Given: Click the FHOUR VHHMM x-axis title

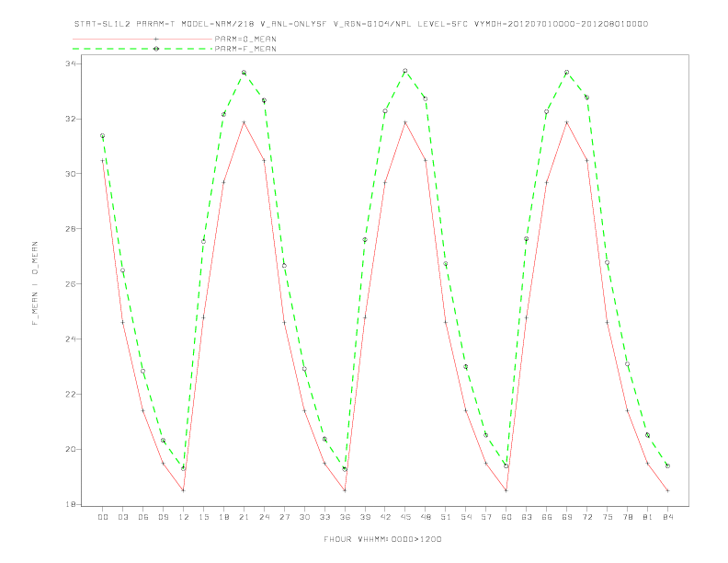Looking at the screenshot, I should pyautogui.click(x=382, y=539).
